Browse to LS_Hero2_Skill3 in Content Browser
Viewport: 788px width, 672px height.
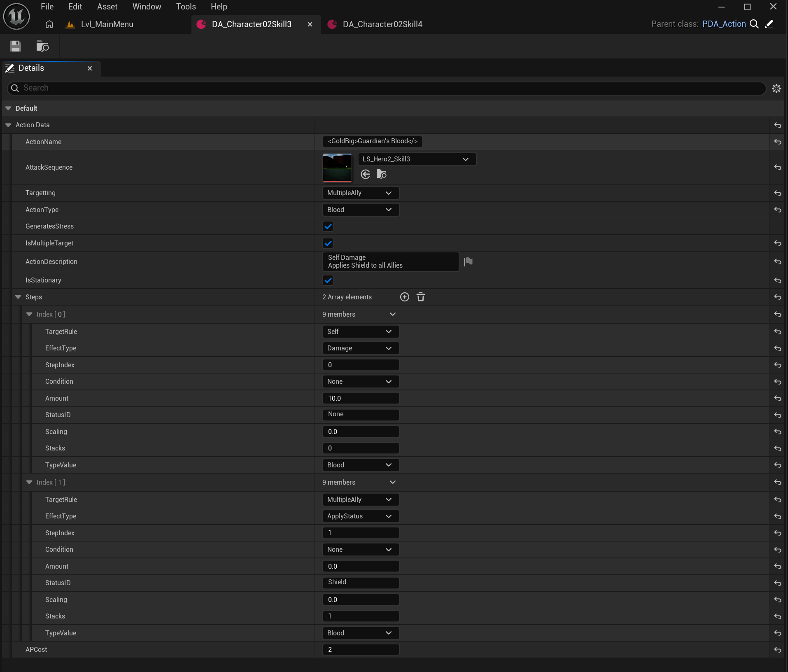[x=382, y=174]
